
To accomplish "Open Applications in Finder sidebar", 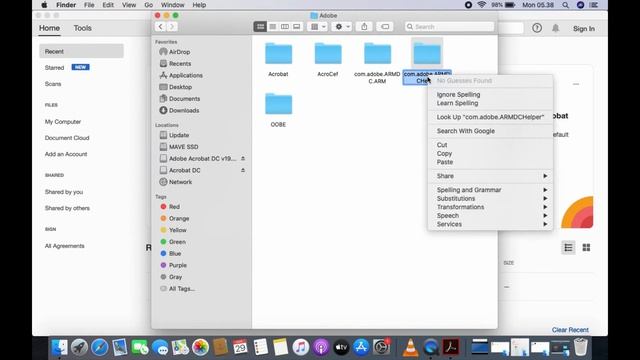I will pos(185,76).
